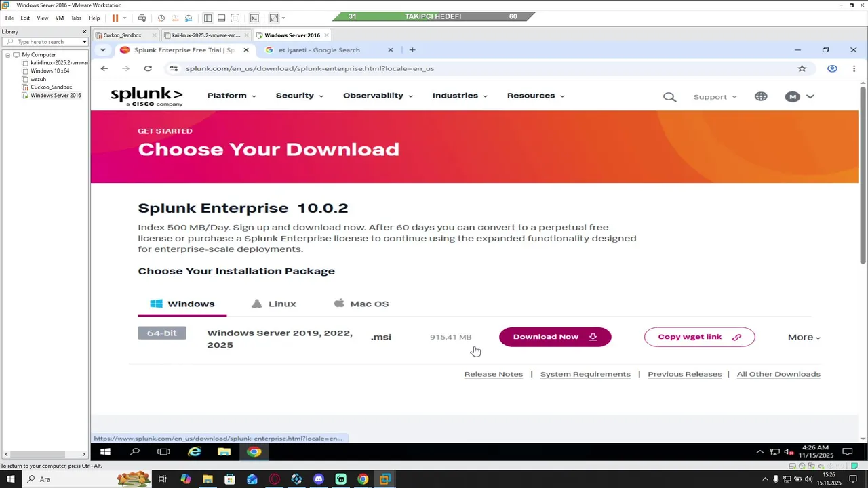The image size is (868, 488).
Task: Select the Windows installation package tab
Action: coord(182,304)
